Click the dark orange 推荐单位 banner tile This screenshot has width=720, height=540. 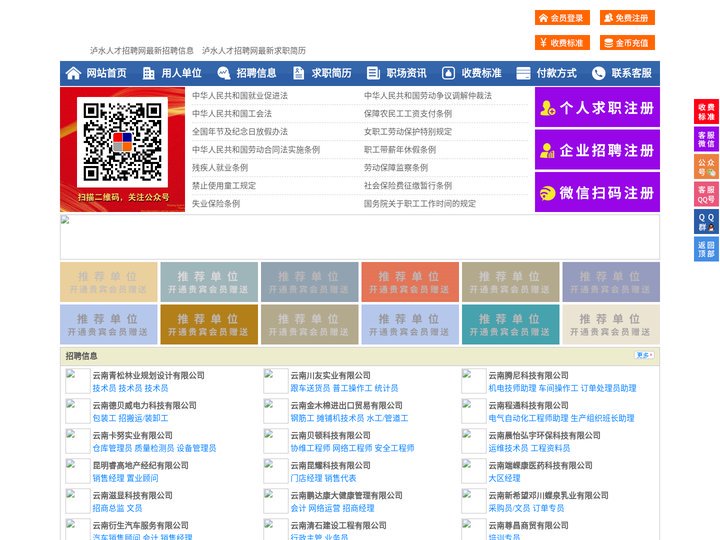pyautogui.click(x=209, y=324)
